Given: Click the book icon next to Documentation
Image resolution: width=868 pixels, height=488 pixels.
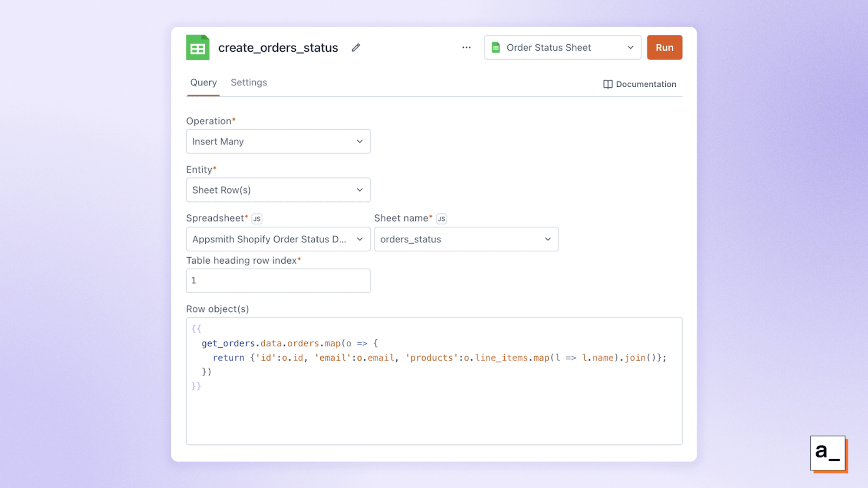Looking at the screenshot, I should click(607, 84).
